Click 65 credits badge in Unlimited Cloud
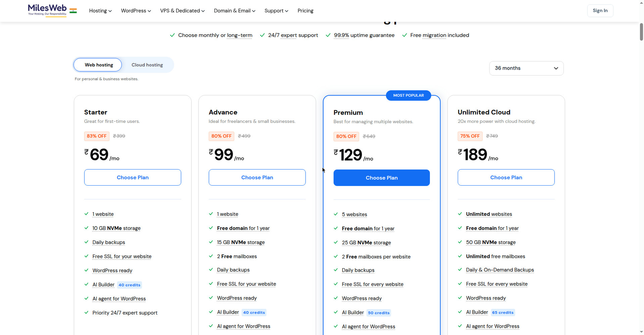Screen dimensions: 644x335 coord(503,312)
